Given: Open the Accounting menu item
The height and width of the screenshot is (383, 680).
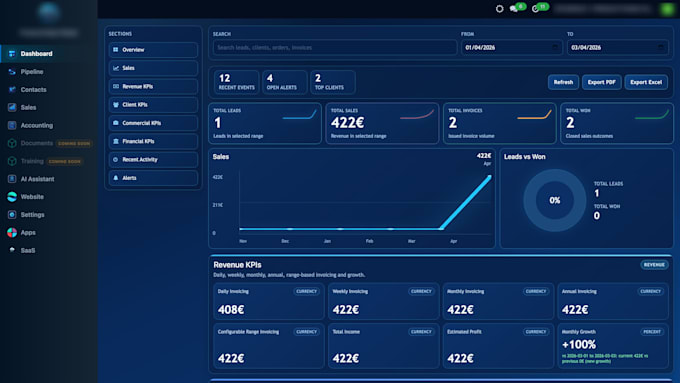Looking at the screenshot, I should point(49,125).
